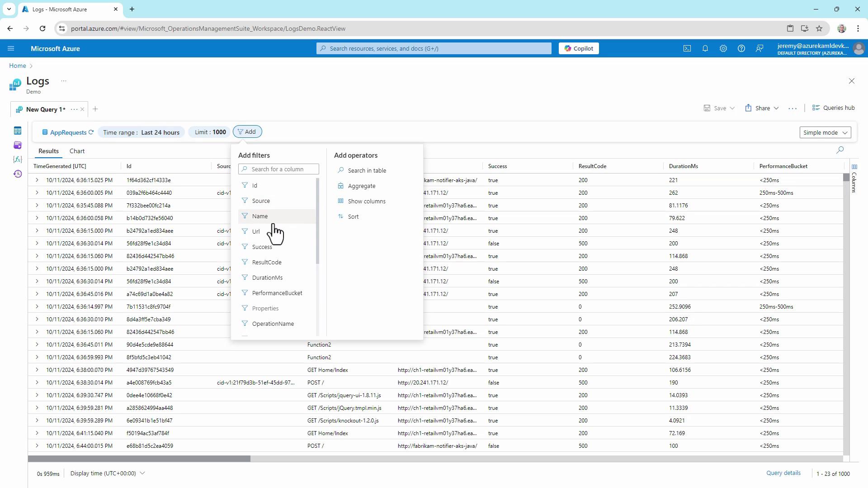Bookmark this page with the star icon

(x=819, y=28)
